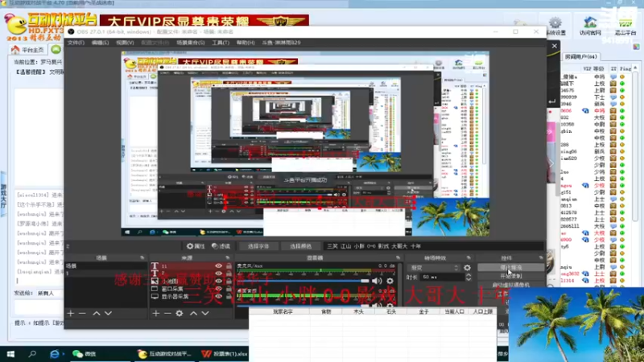
Task: Lock the 小地图 source
Action: pos(229,281)
